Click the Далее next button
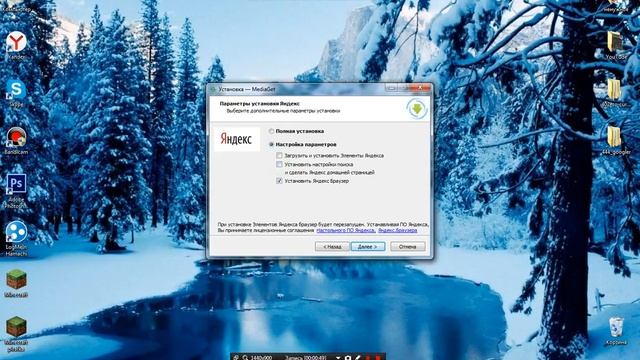Screen dimensions: 640x360 (368, 247)
